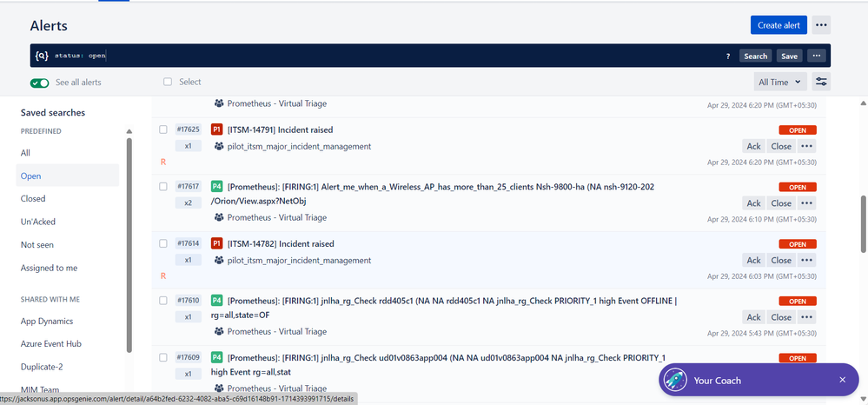
Task: Tick the checkbox for alert #17625
Action: coord(163,129)
